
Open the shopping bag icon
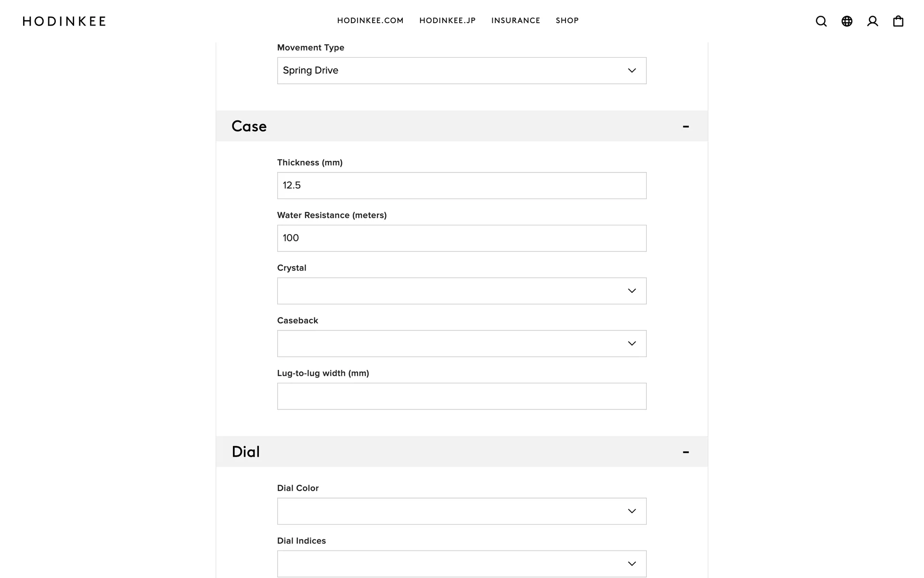pos(898,21)
